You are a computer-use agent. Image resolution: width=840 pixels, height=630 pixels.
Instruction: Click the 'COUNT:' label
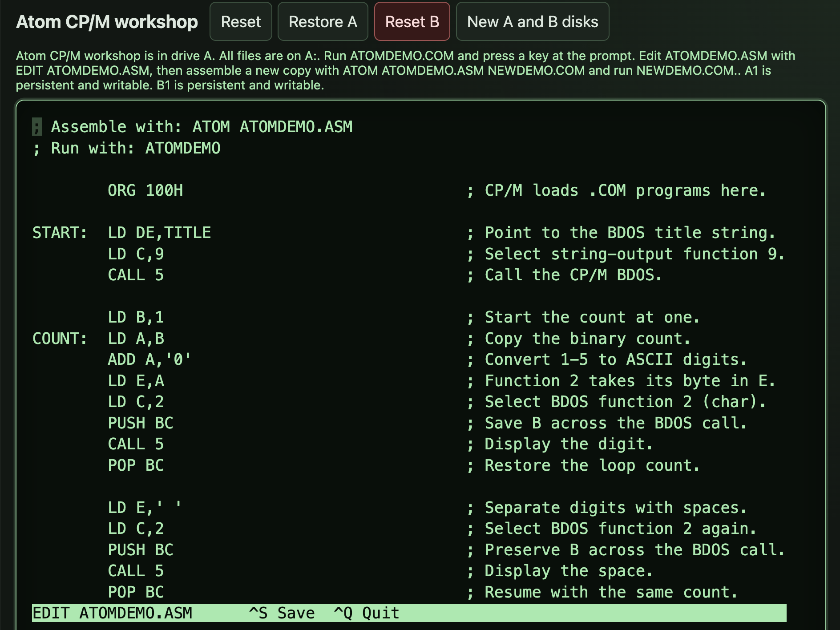(x=60, y=339)
